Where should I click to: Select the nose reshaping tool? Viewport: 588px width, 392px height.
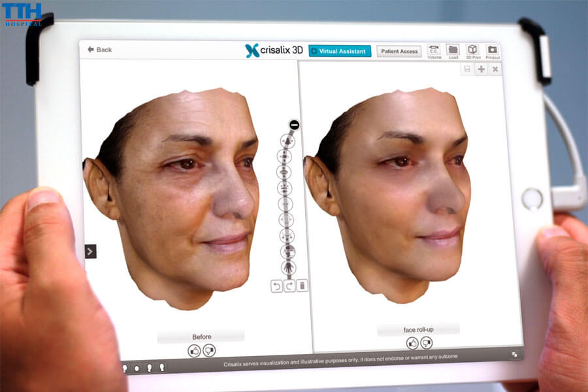287,141
